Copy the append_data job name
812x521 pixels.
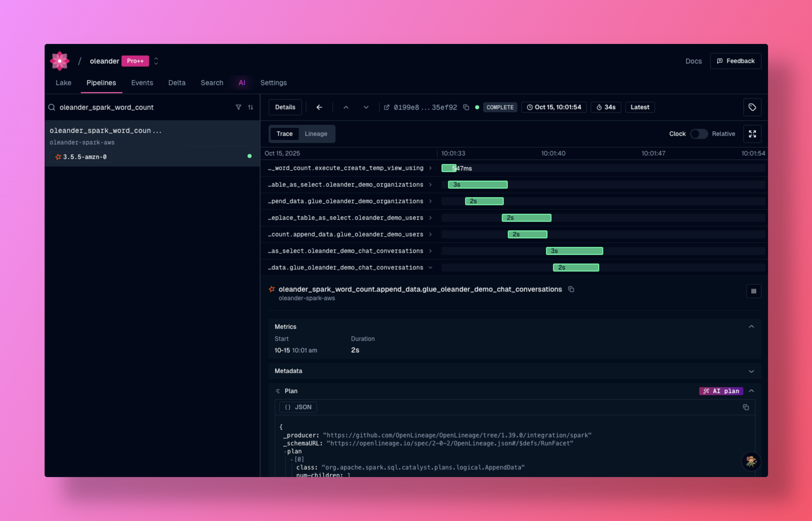click(x=571, y=289)
